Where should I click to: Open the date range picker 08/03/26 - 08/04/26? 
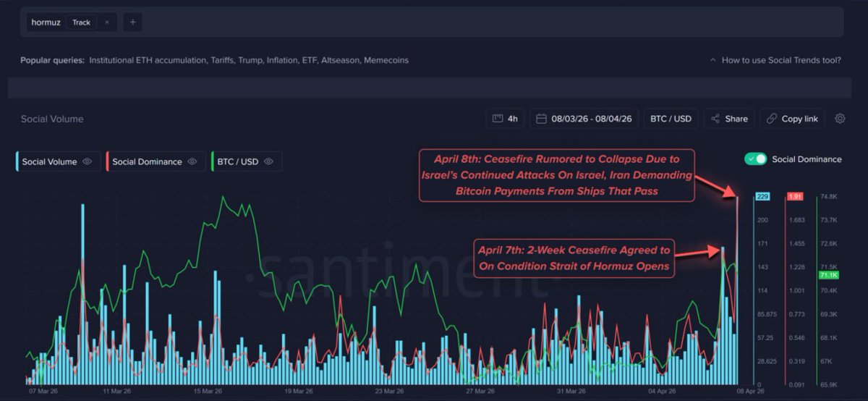[x=584, y=119]
